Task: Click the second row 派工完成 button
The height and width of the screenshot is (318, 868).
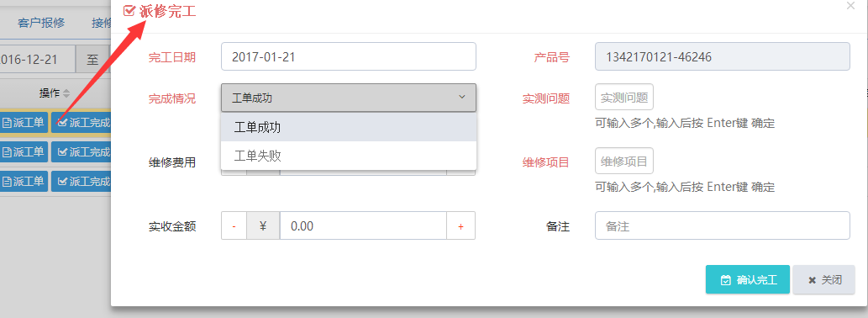Action: 83,151
